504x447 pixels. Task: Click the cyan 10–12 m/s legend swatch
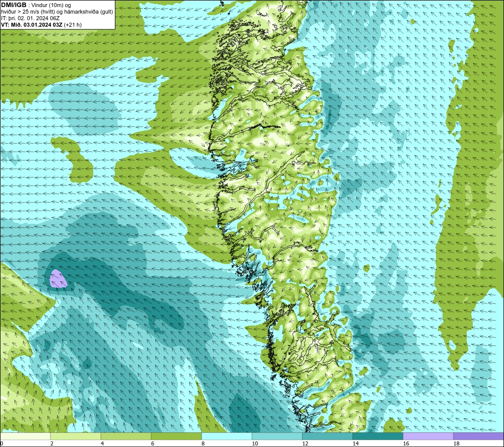point(277,436)
